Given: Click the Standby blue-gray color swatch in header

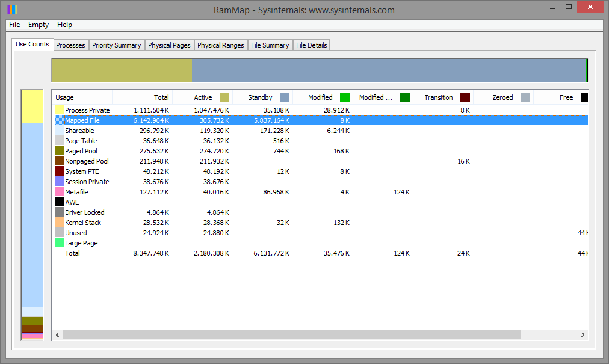Looking at the screenshot, I should (285, 97).
